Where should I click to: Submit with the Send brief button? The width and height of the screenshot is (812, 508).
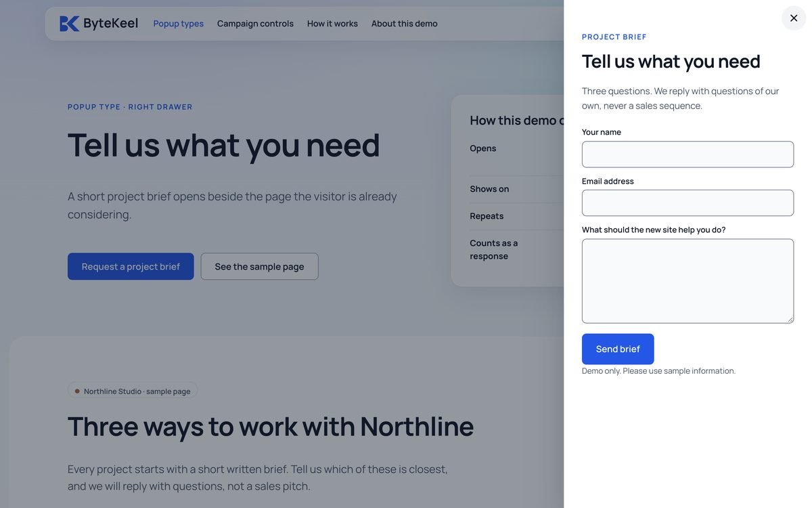click(618, 350)
